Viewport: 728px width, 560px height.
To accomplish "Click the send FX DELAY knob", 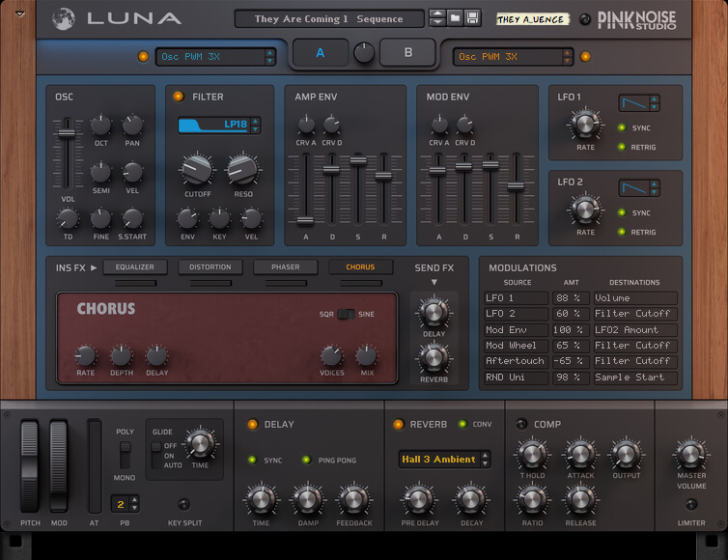I will [434, 312].
